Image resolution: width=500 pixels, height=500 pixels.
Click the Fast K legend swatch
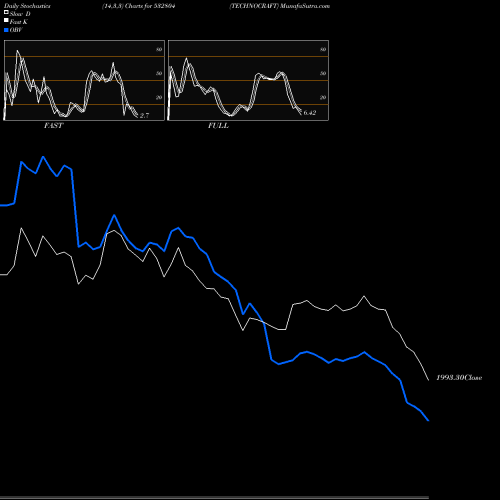(x=6, y=20)
